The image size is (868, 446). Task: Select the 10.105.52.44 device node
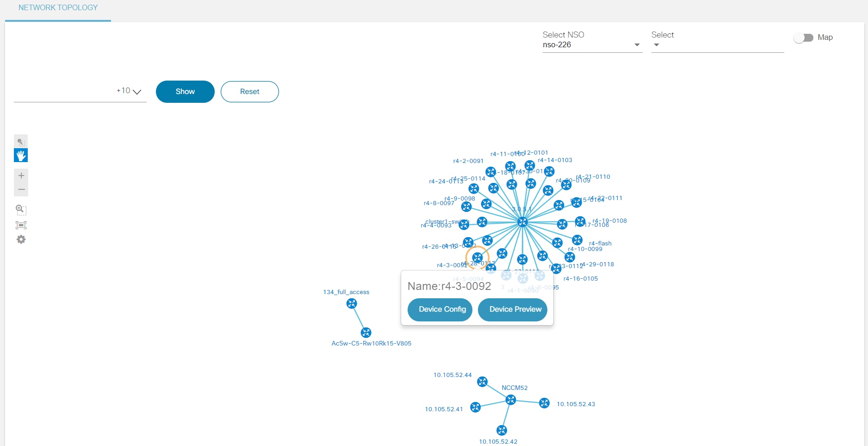pyautogui.click(x=482, y=382)
